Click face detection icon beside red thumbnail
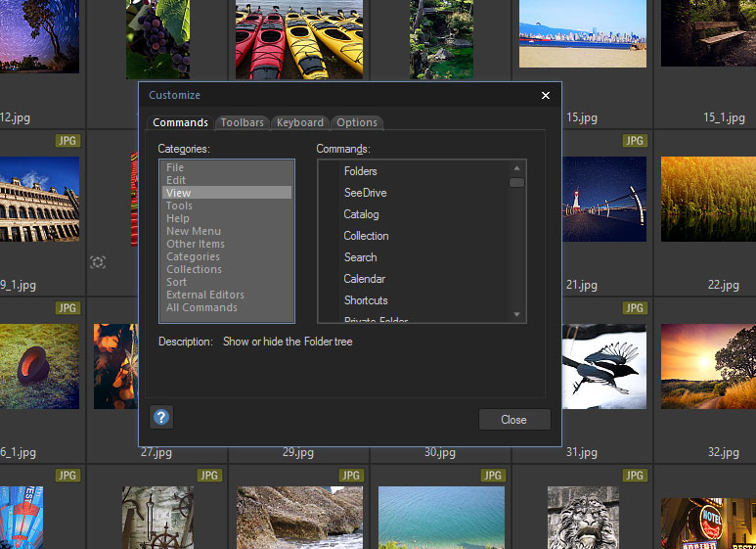 tap(98, 262)
